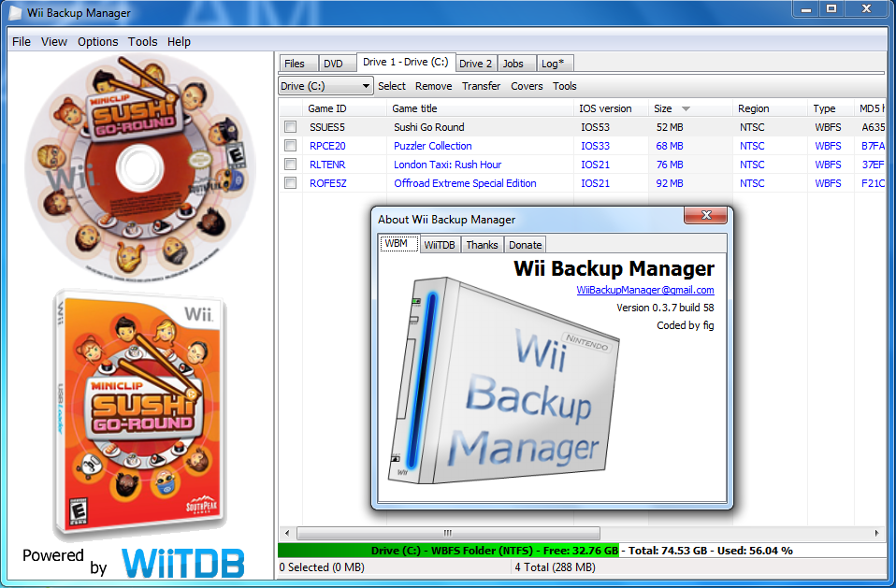
Task: Click Version 0.3.7 build 58 text
Action: point(665,308)
